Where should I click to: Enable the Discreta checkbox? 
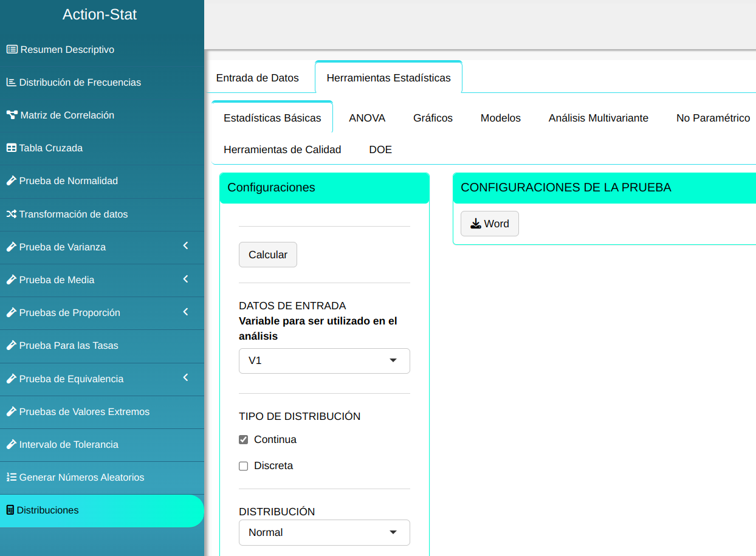pyautogui.click(x=244, y=466)
